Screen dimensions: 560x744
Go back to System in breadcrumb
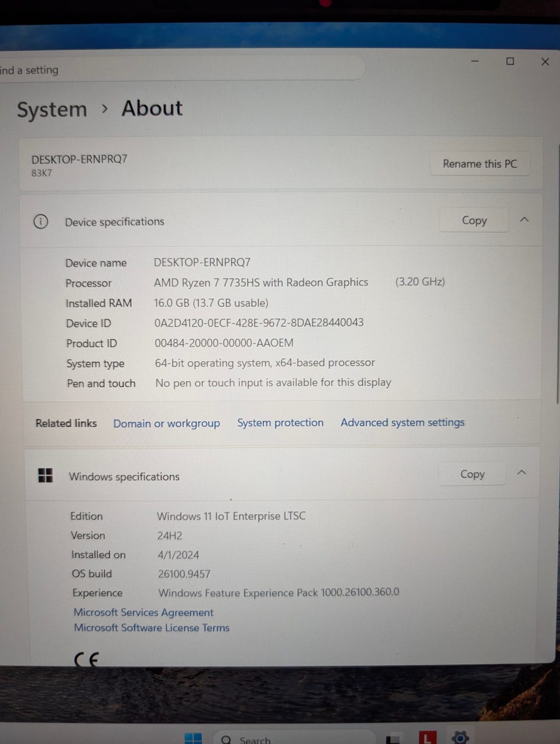point(52,110)
